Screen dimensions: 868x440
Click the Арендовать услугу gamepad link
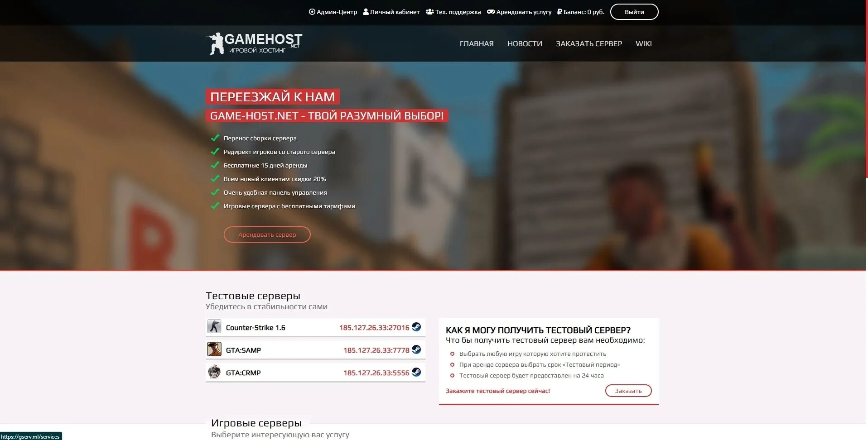[x=519, y=12]
